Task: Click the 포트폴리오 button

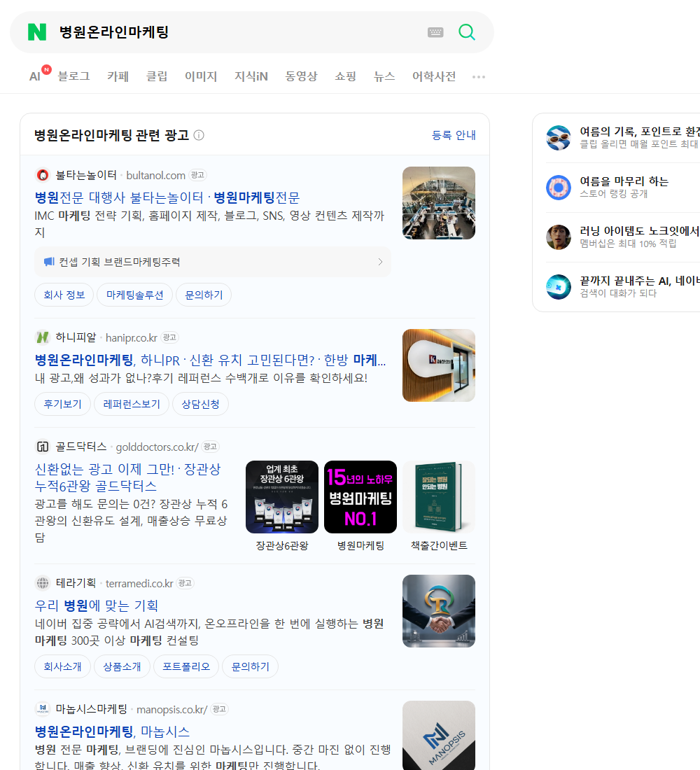Action: point(186,666)
